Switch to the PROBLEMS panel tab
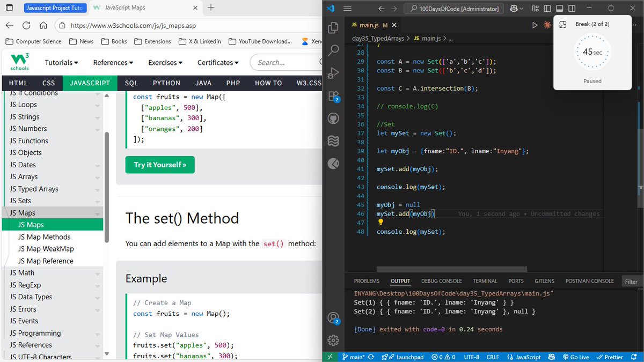 367,281
